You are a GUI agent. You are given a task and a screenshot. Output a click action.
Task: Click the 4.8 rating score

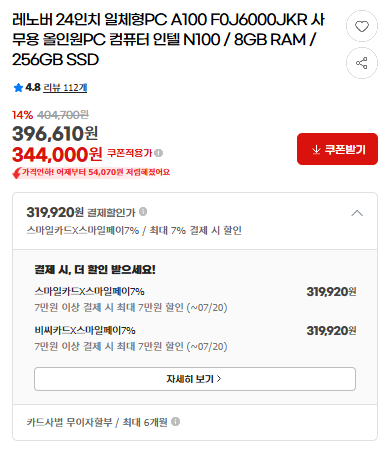pos(33,87)
